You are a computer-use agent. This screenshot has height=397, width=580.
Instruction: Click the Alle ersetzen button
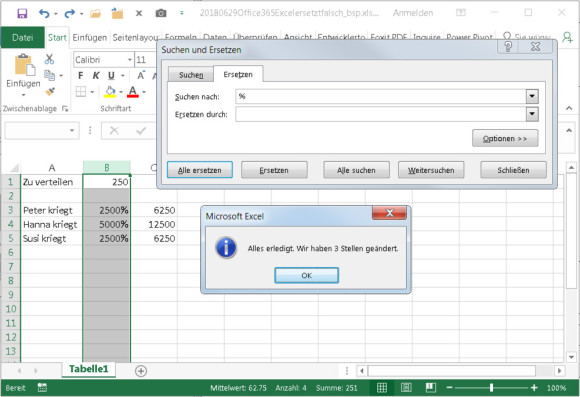pyautogui.click(x=200, y=170)
